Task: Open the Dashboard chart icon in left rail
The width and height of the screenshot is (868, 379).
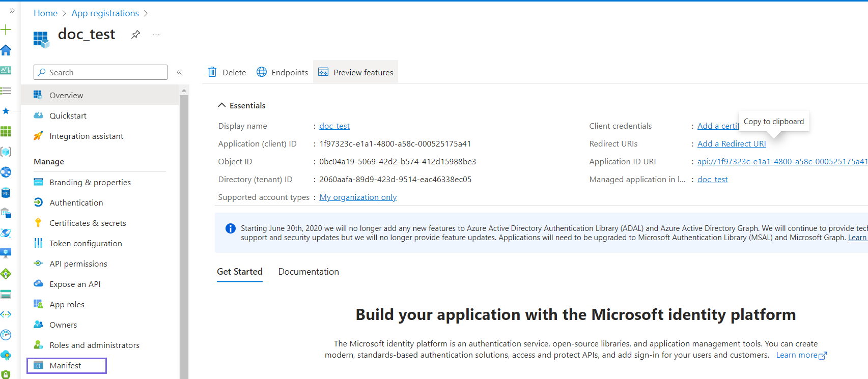Action: tap(6, 70)
